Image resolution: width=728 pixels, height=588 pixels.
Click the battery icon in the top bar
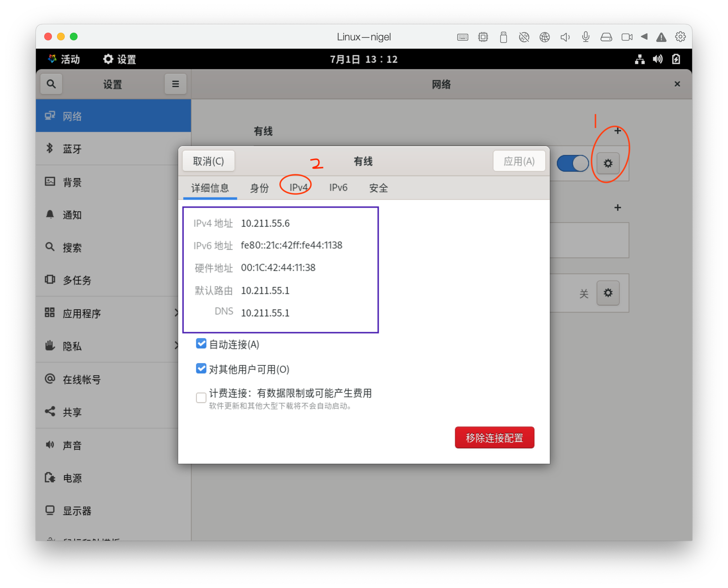pyautogui.click(x=676, y=59)
